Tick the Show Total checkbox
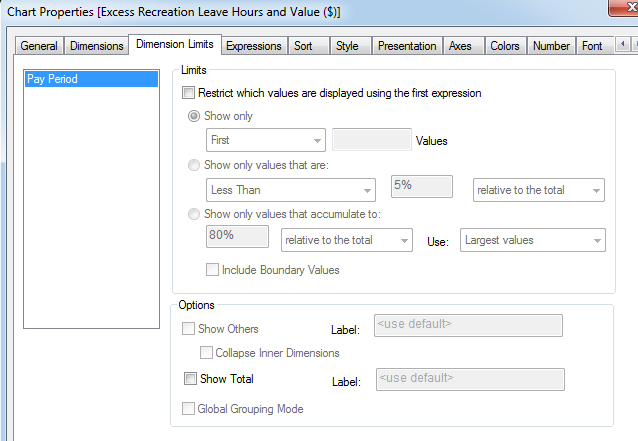The width and height of the screenshot is (638, 441). tap(191, 379)
